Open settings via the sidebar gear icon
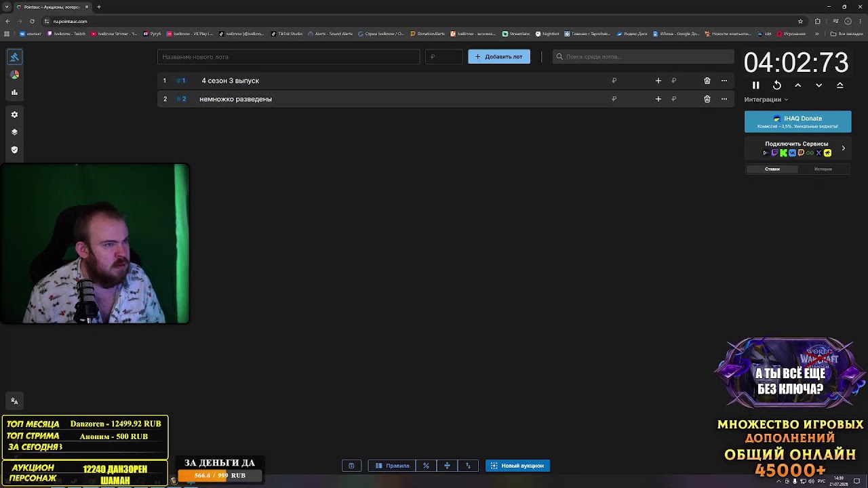The height and width of the screenshot is (488, 868). click(x=14, y=115)
